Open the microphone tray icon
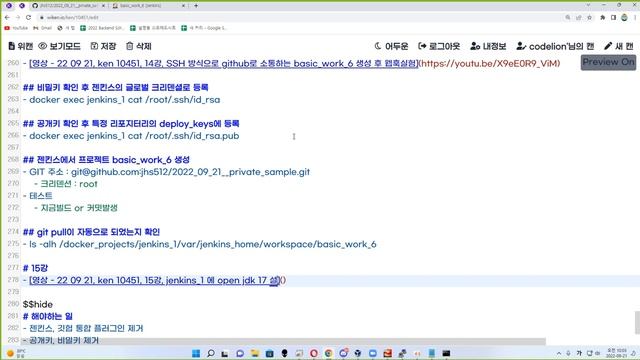The width and height of the screenshot is (640, 360). tap(569, 353)
